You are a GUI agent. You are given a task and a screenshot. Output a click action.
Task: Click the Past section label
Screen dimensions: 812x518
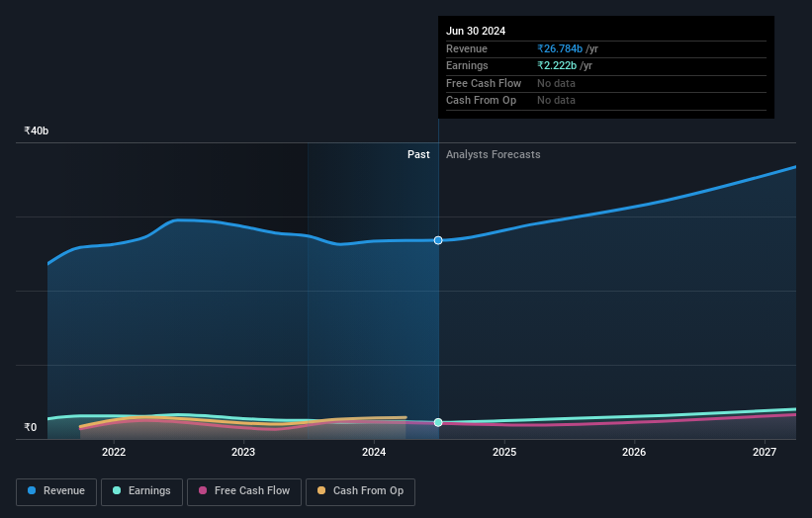click(x=418, y=154)
